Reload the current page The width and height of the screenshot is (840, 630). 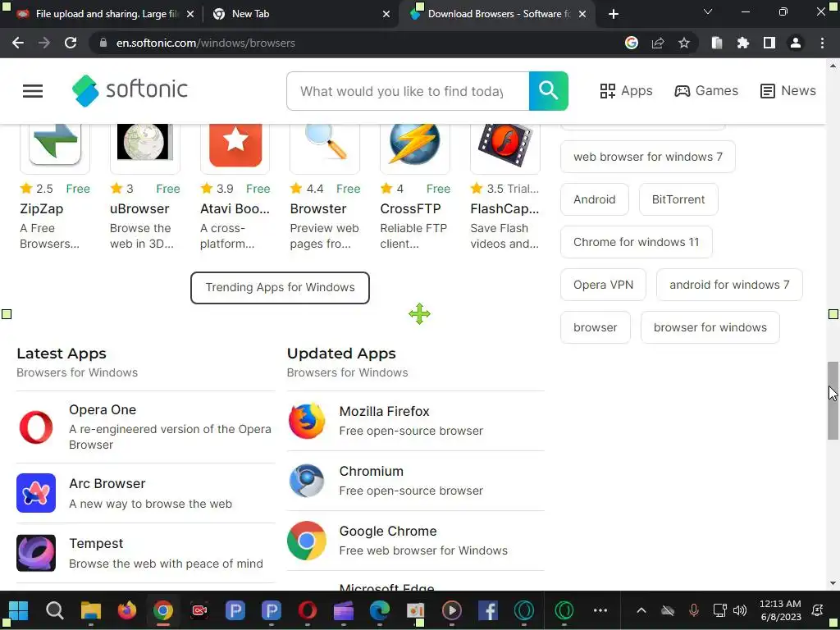point(71,43)
